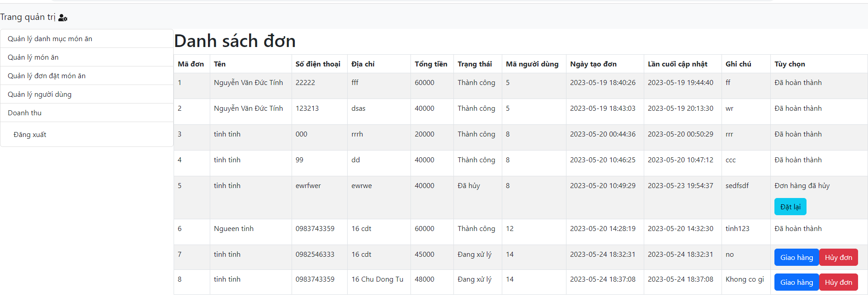Click Giao hàng for order 8

[797, 282]
